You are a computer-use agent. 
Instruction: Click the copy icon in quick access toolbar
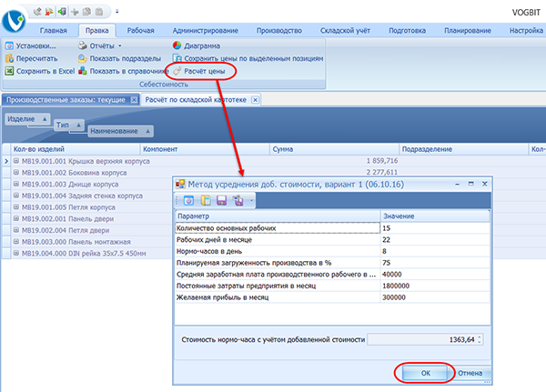tap(86, 12)
